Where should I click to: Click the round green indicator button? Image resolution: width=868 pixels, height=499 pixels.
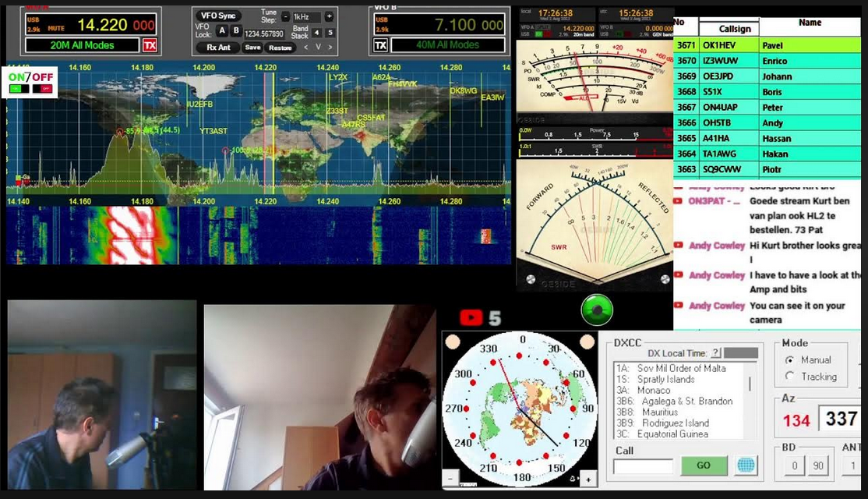point(596,310)
